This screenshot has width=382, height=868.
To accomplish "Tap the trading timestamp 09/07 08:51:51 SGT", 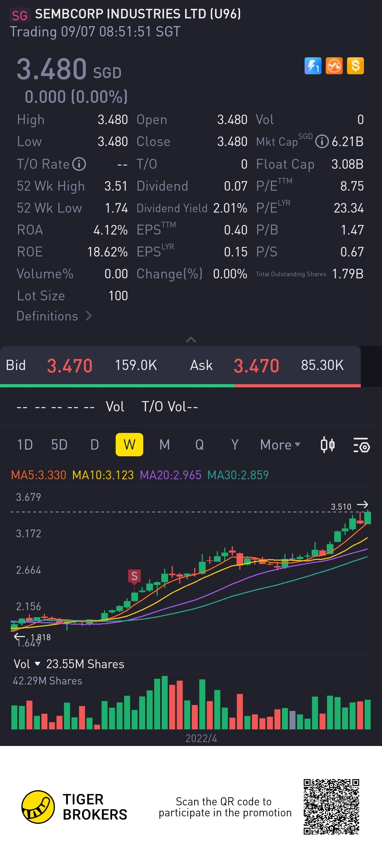I will pyautogui.click(x=121, y=32).
